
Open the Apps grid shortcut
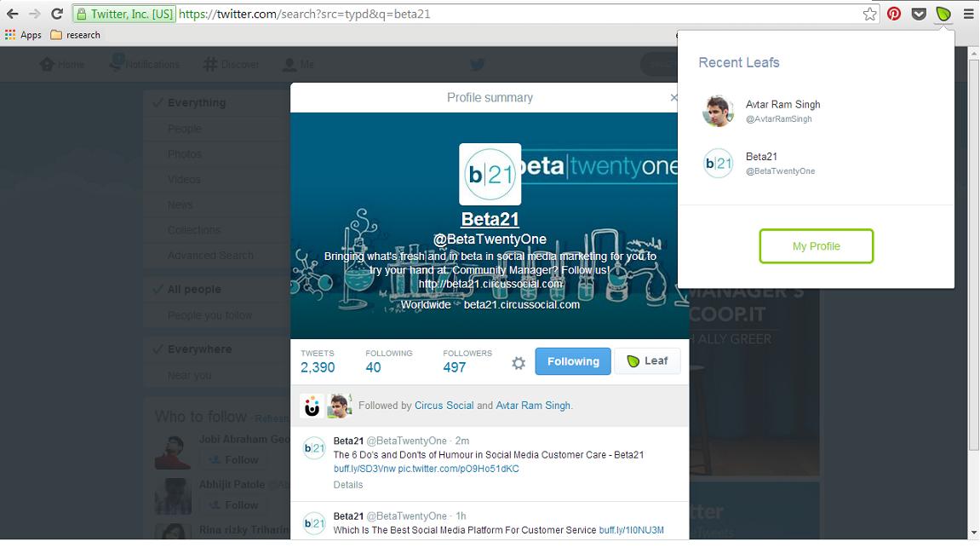(23, 35)
